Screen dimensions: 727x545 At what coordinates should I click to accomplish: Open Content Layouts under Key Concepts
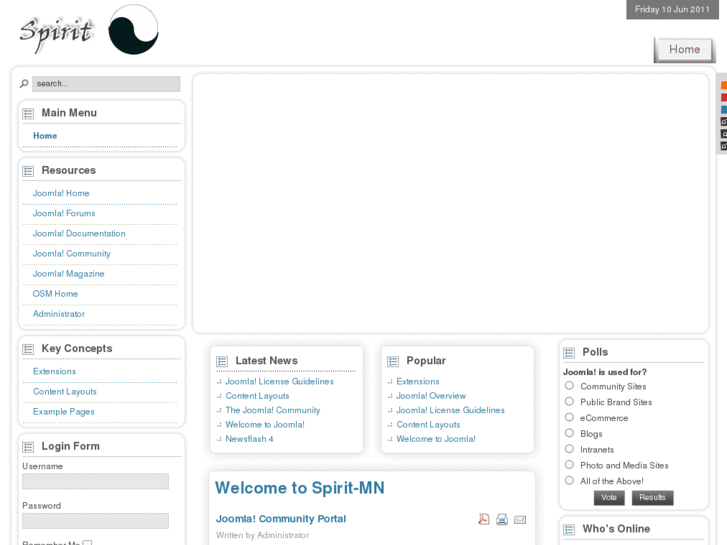pos(65,392)
